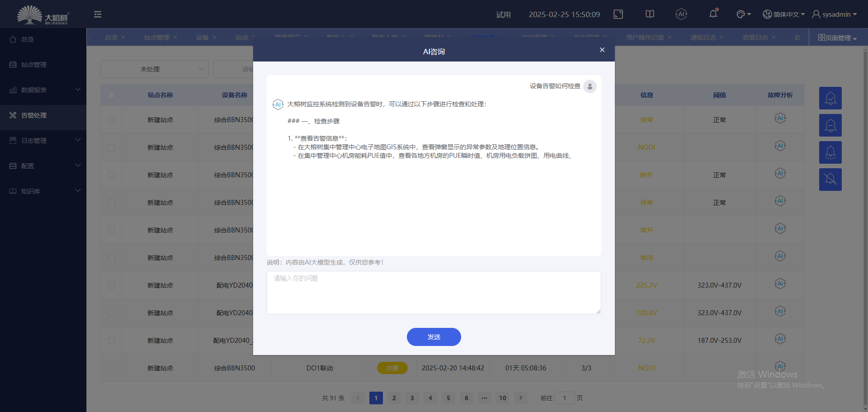Check the row with info 断开
This screenshot has height=412, width=868.
tap(112, 175)
